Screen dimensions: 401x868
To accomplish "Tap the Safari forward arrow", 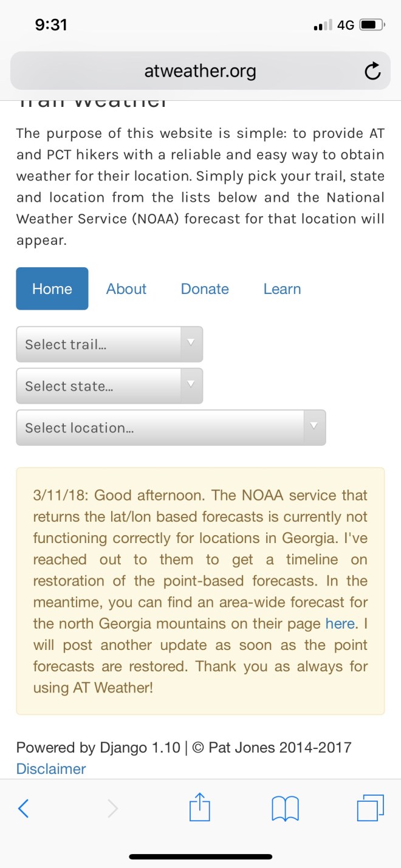I will [x=112, y=808].
